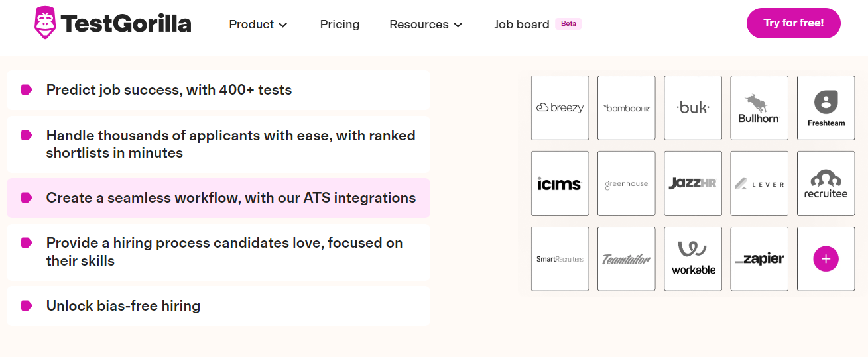Click pink tag icon beside Unlock bias-free hiring
This screenshot has height=357, width=868.
pos(27,305)
